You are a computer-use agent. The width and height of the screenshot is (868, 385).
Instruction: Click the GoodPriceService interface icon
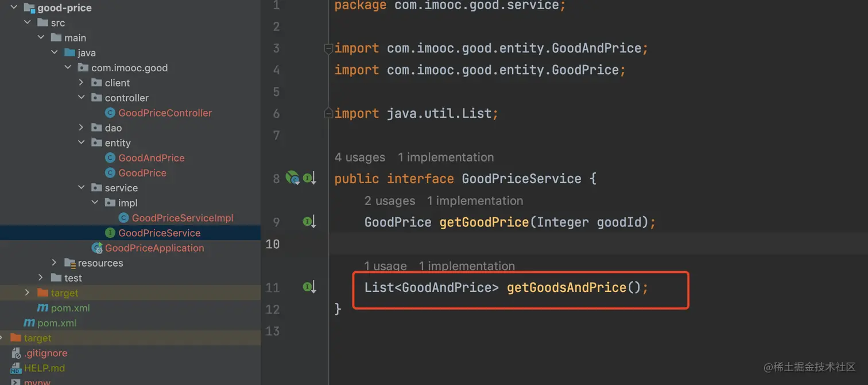[110, 233]
